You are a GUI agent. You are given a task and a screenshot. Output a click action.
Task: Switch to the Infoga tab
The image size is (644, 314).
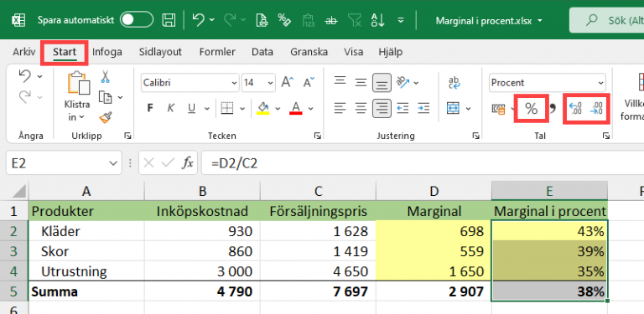tap(106, 52)
